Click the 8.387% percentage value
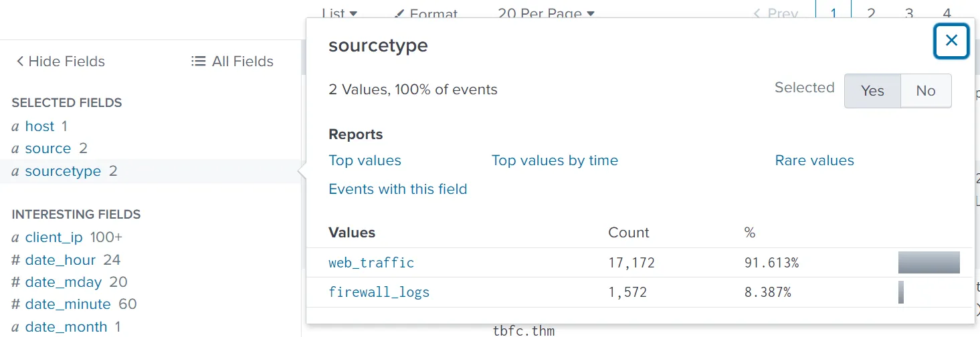The image size is (980, 337). coord(767,292)
